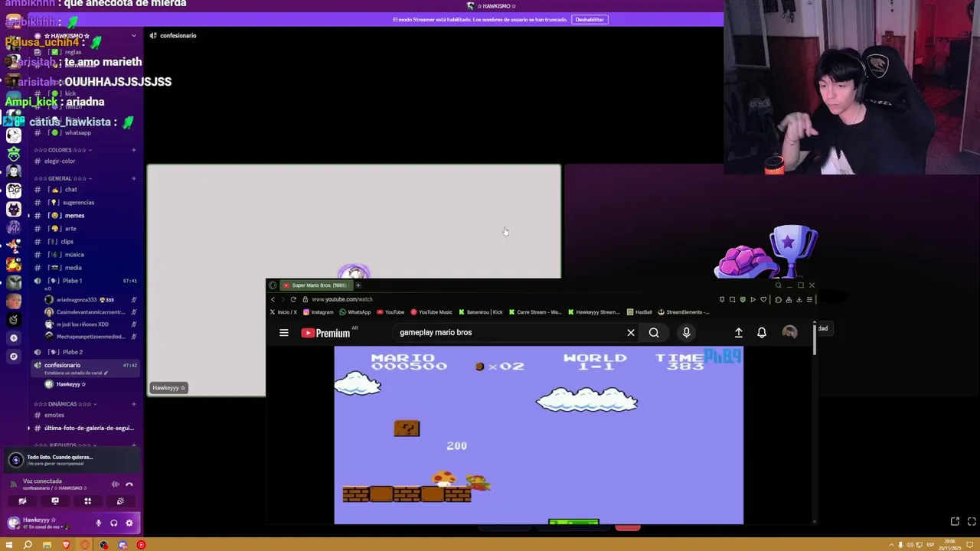Image resolution: width=980 pixels, height=551 pixels.
Task: Open Windows taskbar search
Action: 28,545
